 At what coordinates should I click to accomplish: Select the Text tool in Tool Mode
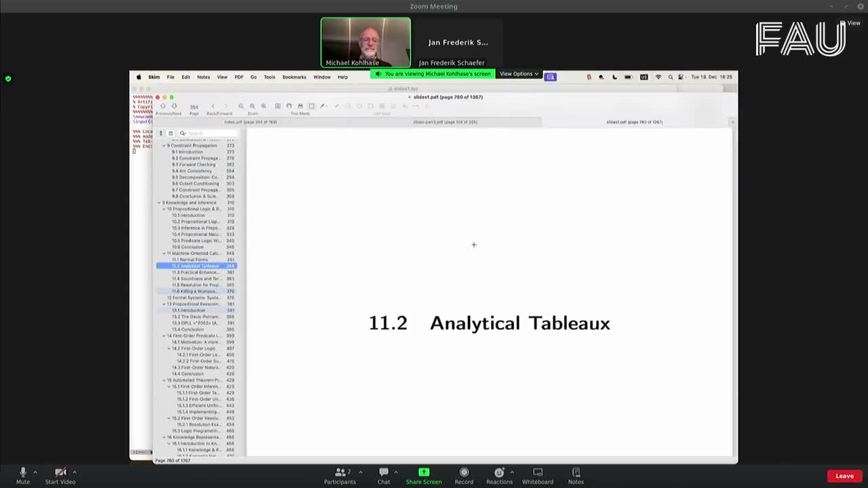[x=277, y=106]
